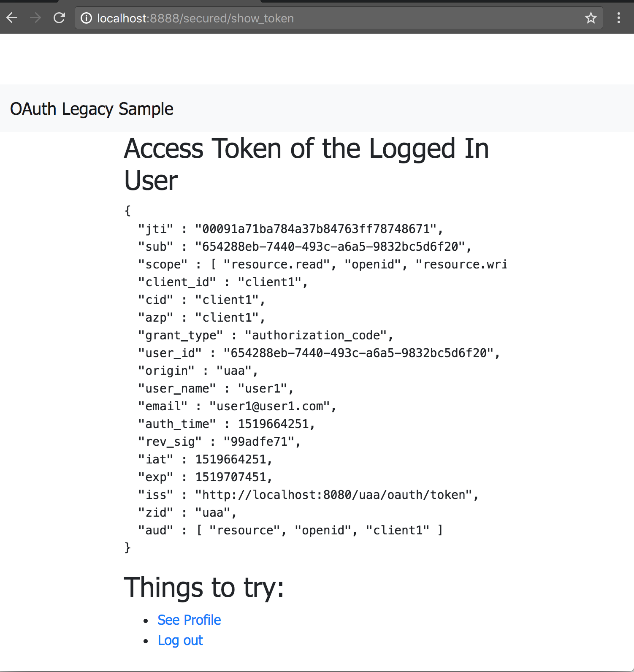Click the user_name user1 line
This screenshot has width=634, height=672.
pos(216,388)
